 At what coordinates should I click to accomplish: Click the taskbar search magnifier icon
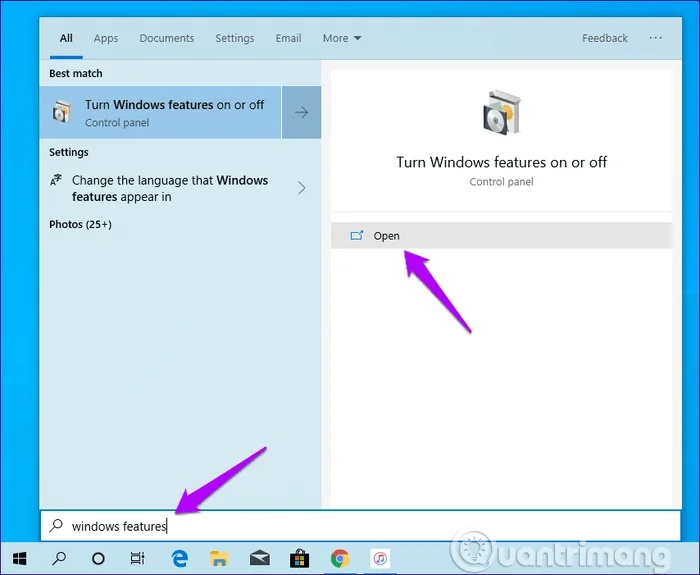(x=59, y=558)
